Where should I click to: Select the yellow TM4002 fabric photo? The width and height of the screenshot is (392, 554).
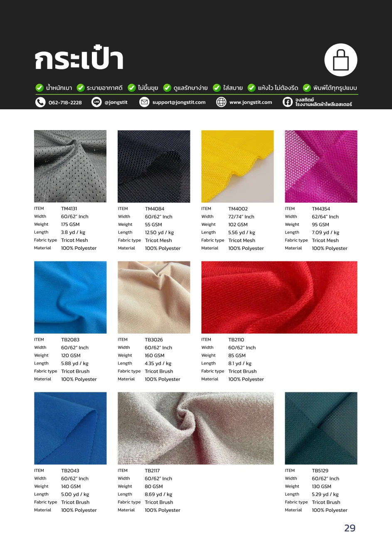[237, 166]
